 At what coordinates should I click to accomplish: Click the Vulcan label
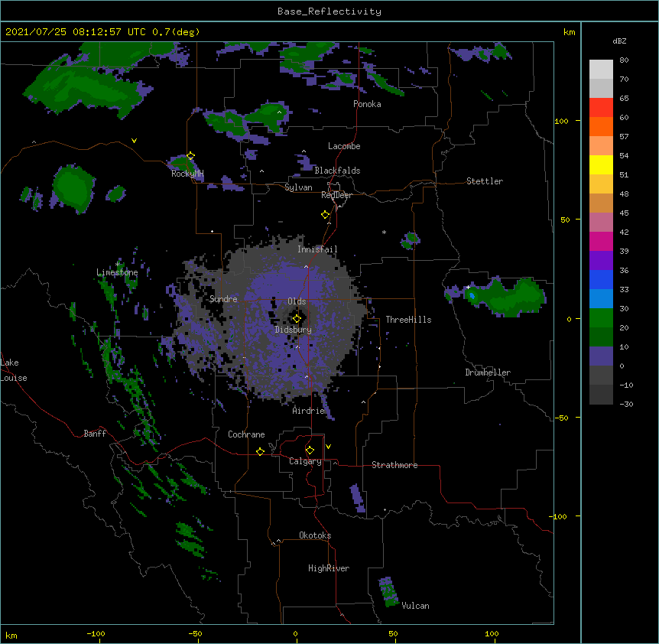[415, 606]
